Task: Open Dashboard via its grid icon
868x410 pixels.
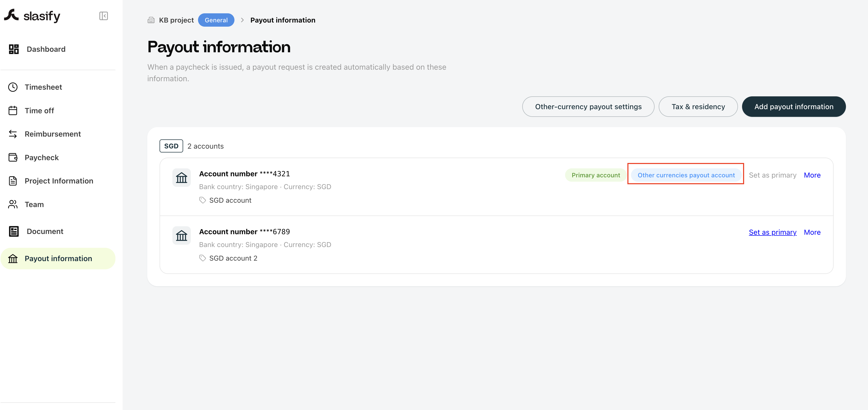Action: click(14, 49)
